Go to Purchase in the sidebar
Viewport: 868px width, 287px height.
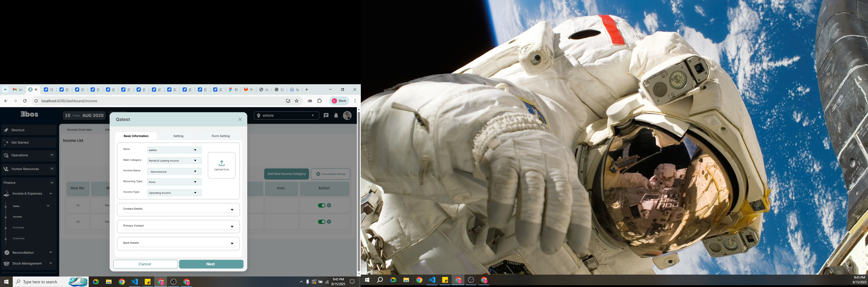click(x=18, y=228)
